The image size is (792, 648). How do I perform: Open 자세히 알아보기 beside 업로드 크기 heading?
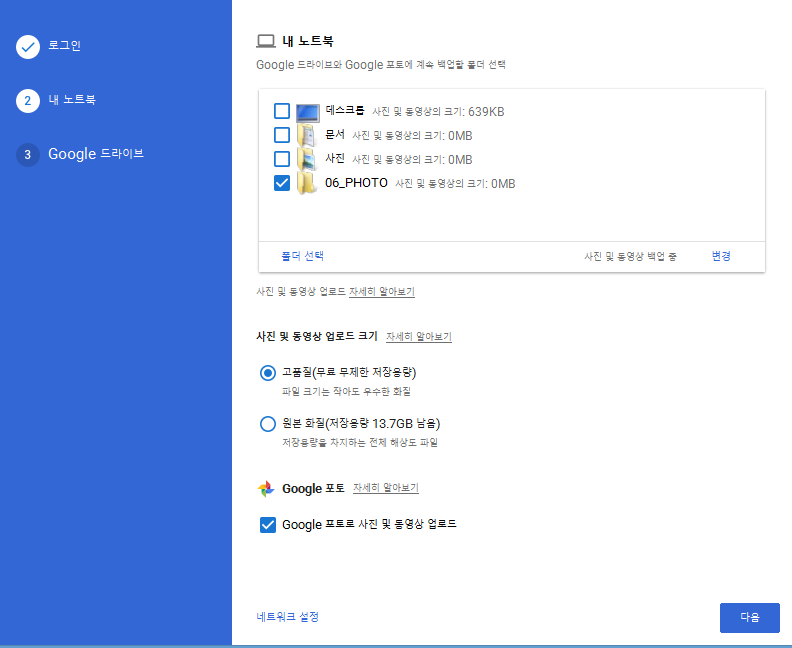pos(419,336)
